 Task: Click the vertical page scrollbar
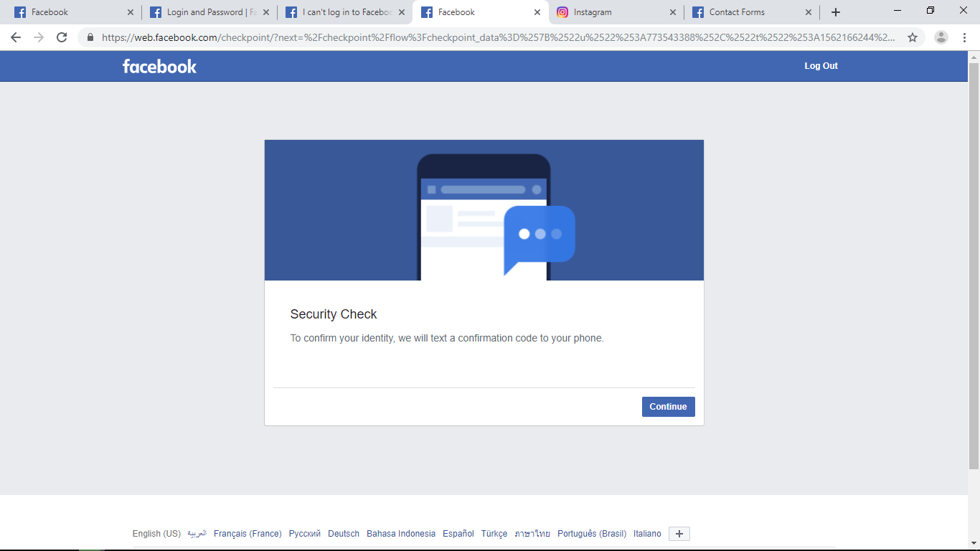pyautogui.click(x=974, y=265)
